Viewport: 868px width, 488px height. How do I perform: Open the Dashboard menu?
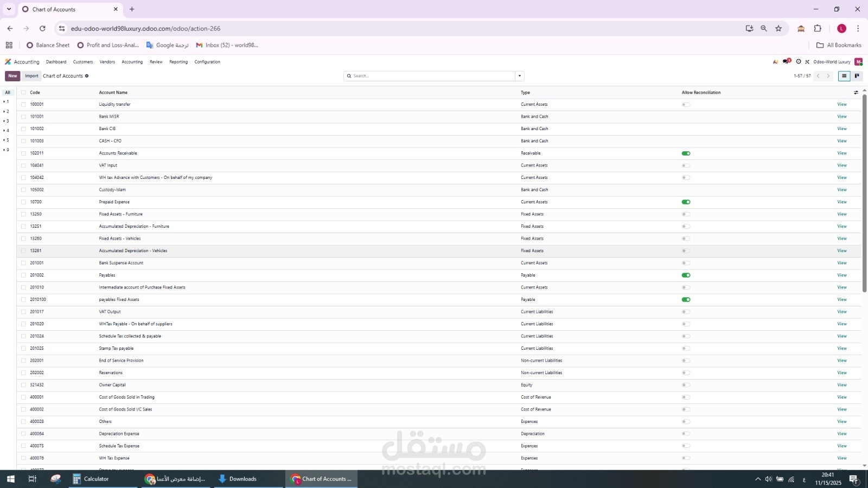pos(56,62)
